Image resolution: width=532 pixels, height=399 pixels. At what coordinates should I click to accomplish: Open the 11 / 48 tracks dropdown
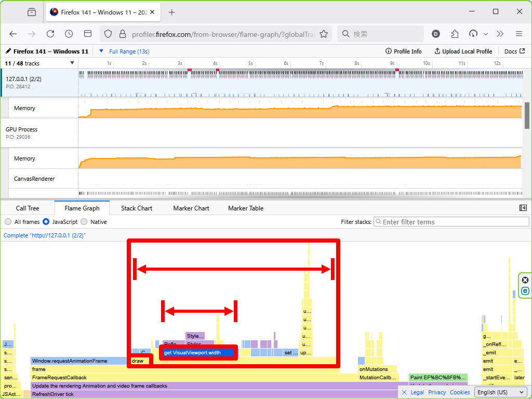[39, 63]
